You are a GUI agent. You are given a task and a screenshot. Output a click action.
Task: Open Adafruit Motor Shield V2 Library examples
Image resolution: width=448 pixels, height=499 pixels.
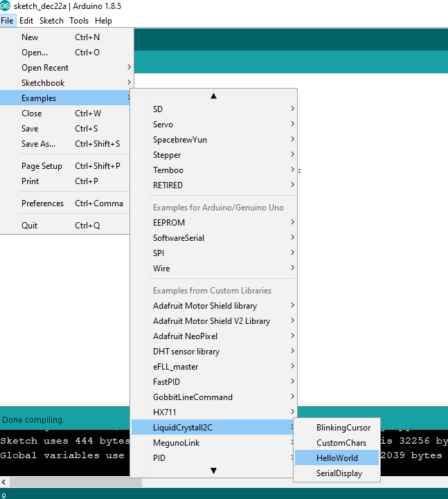tap(214, 321)
